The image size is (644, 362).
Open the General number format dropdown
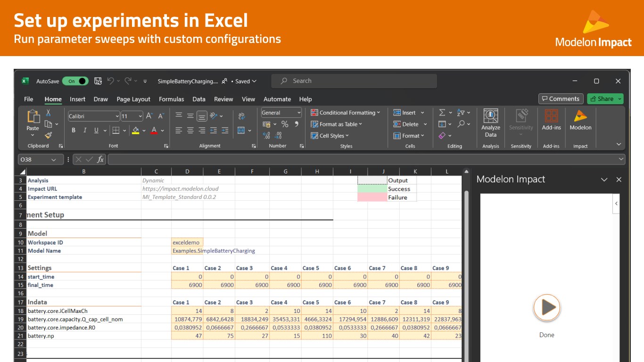[x=299, y=113]
